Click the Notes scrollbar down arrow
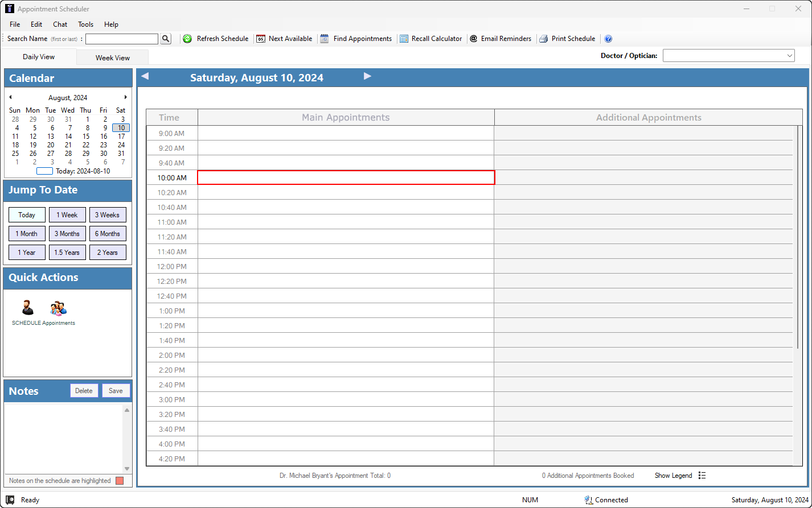The height and width of the screenshot is (508, 812). 127,468
